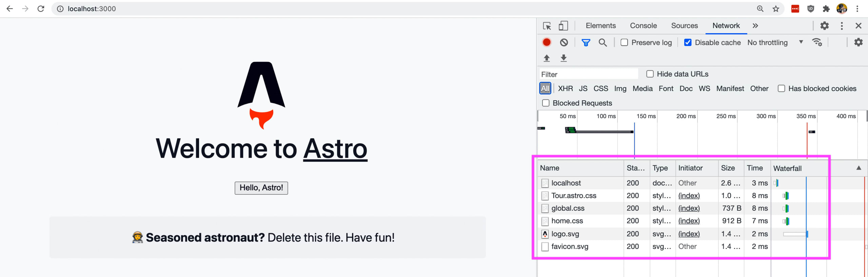Close the DevTools panel
The height and width of the screenshot is (277, 868).
[x=859, y=26]
